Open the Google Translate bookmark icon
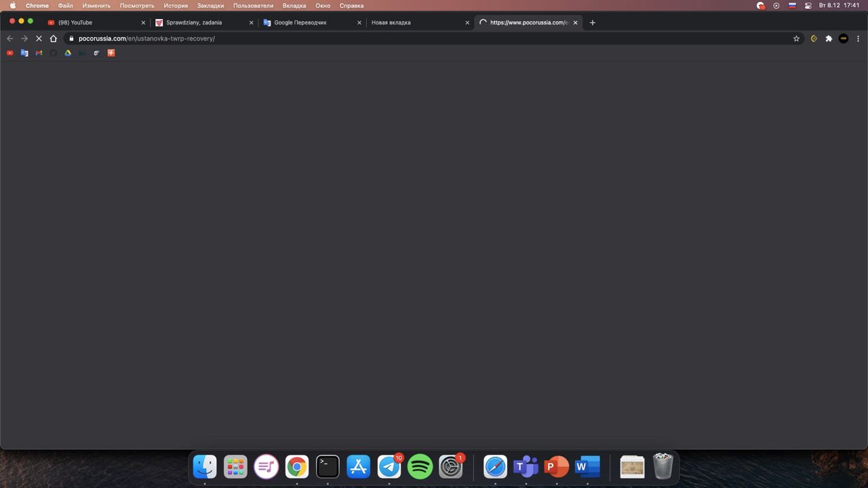This screenshot has width=868, height=488. point(24,53)
